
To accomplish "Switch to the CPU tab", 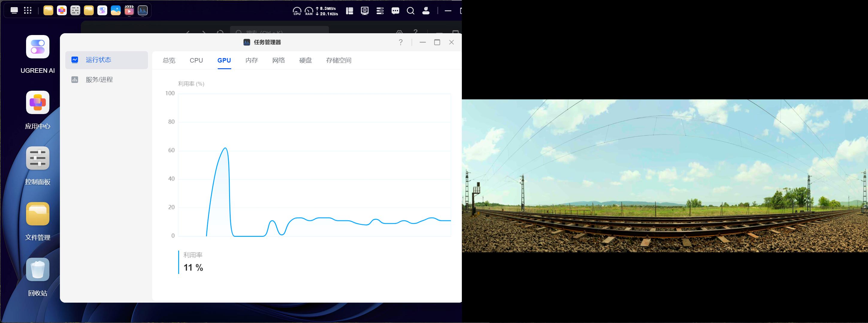I will coord(196,60).
